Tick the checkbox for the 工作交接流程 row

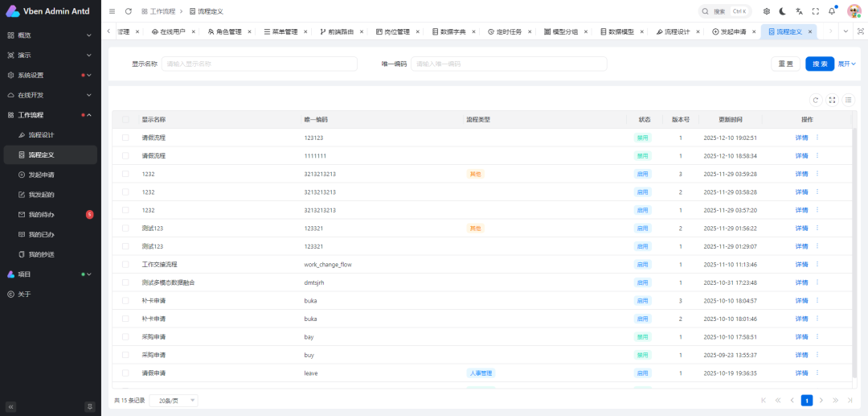tap(125, 265)
